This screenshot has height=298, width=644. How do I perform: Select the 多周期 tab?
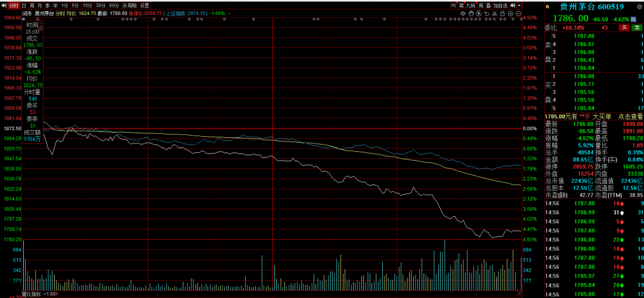[129, 5]
